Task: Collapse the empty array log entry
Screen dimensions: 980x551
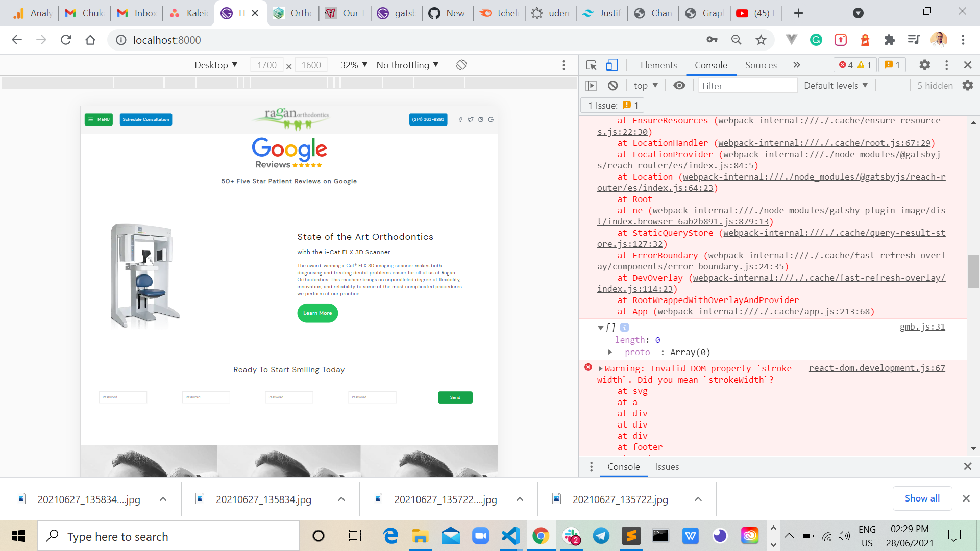Action: click(601, 328)
